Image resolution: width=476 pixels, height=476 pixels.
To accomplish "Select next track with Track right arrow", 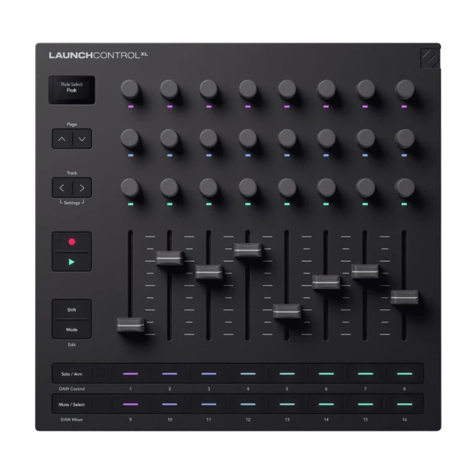I will pos(82,188).
